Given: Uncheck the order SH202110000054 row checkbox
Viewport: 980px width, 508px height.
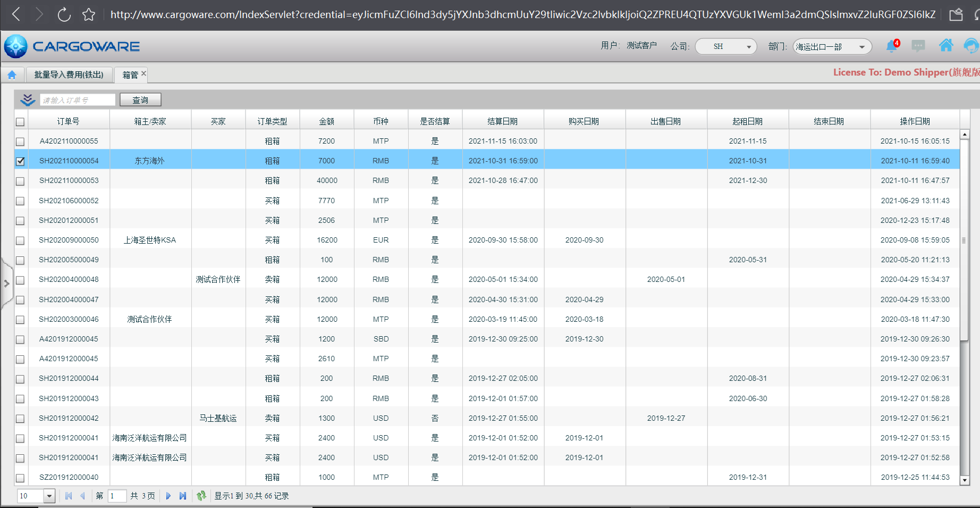Looking at the screenshot, I should [x=20, y=161].
